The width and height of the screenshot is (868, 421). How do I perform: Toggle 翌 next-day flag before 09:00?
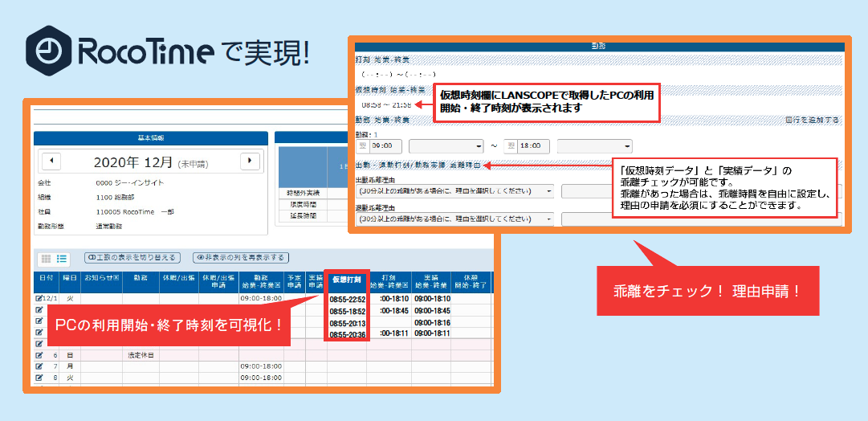362,146
